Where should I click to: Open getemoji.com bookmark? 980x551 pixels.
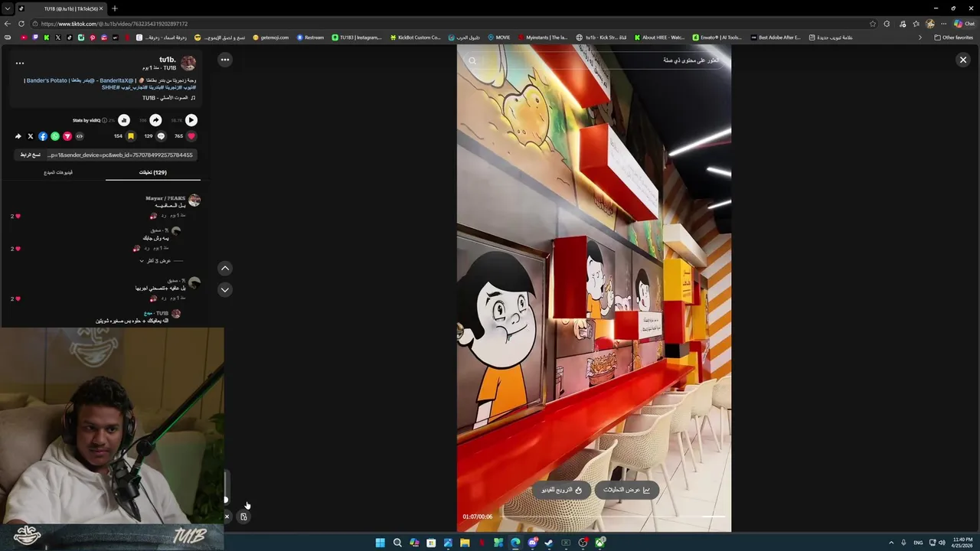[x=271, y=37]
